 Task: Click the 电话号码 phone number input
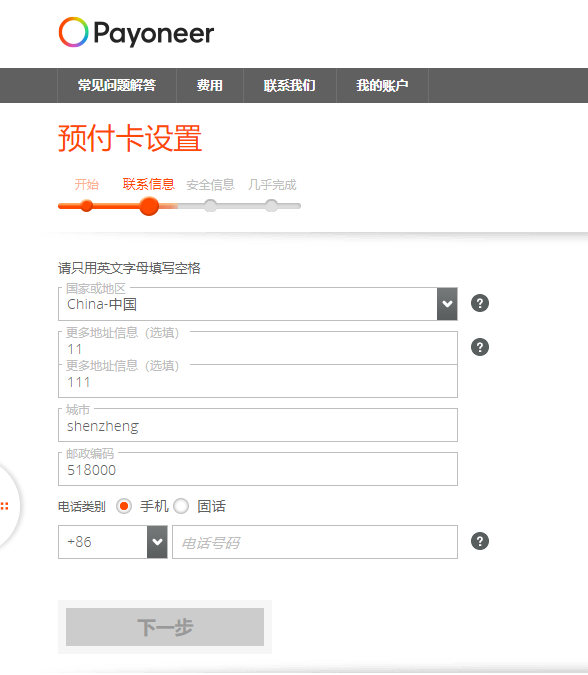[x=315, y=542]
